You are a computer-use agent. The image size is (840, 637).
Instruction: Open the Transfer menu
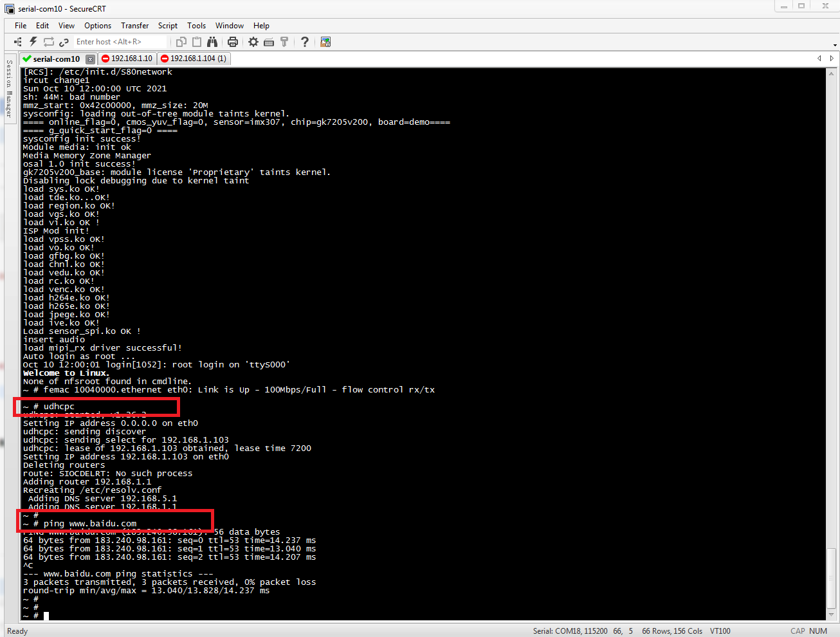pos(135,26)
